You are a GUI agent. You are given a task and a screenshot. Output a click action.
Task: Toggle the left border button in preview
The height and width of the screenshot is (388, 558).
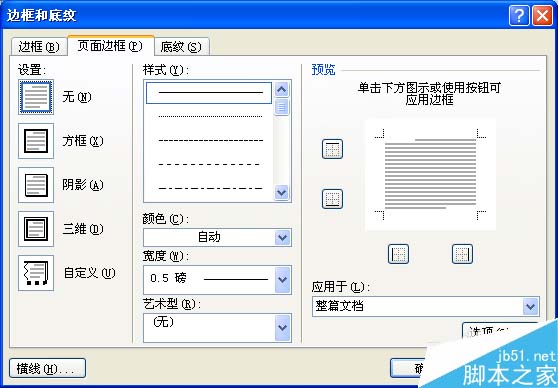pyautogui.click(x=398, y=254)
